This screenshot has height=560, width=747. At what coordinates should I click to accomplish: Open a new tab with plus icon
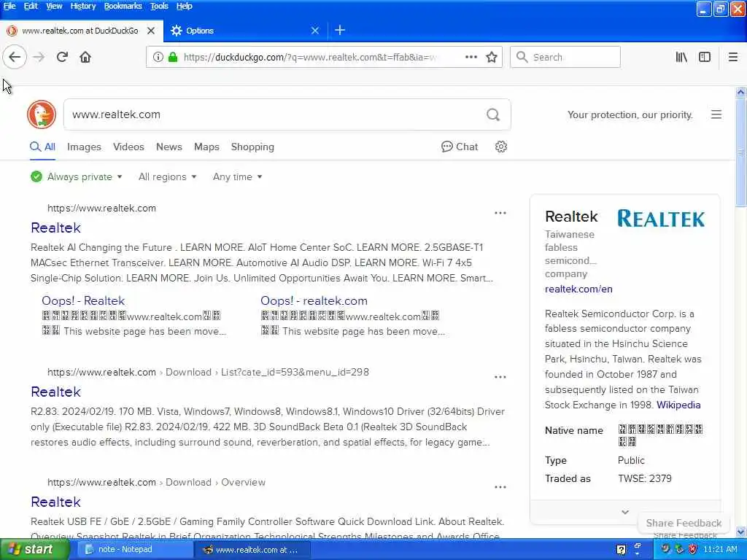[340, 31]
